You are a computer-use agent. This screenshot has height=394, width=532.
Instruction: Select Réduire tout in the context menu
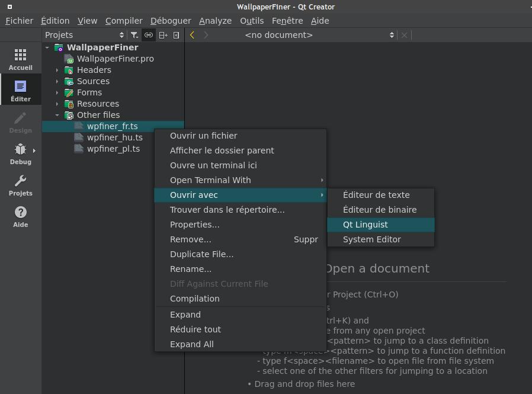click(240, 329)
